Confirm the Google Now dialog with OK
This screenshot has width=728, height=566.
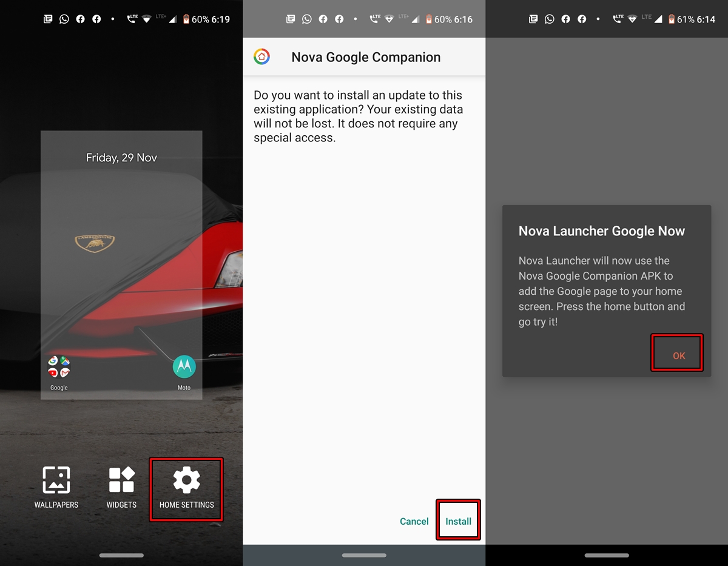tap(678, 355)
